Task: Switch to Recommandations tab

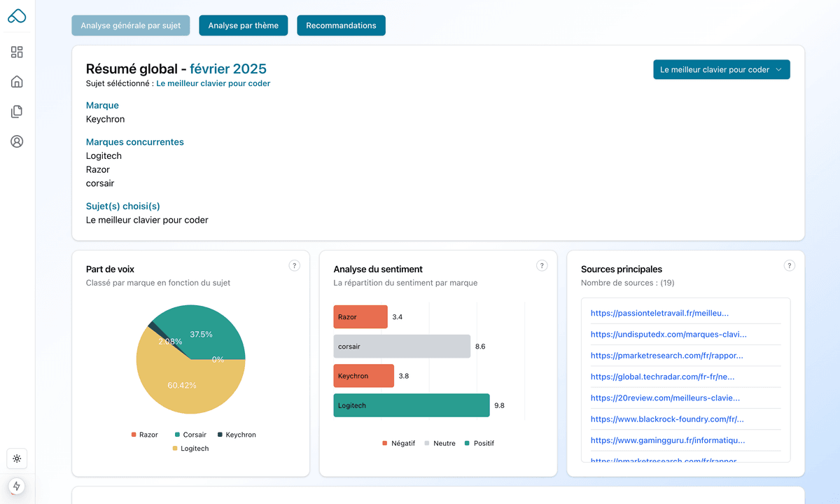Action: pyautogui.click(x=341, y=25)
